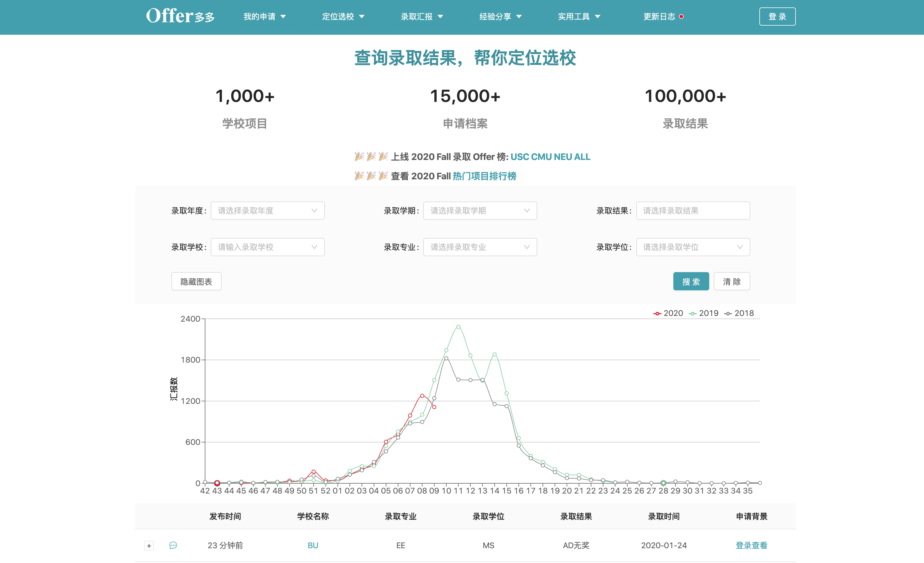The height and width of the screenshot is (563, 924).
Task: Click the comment bubble icon in BU row
Action: 173,545
